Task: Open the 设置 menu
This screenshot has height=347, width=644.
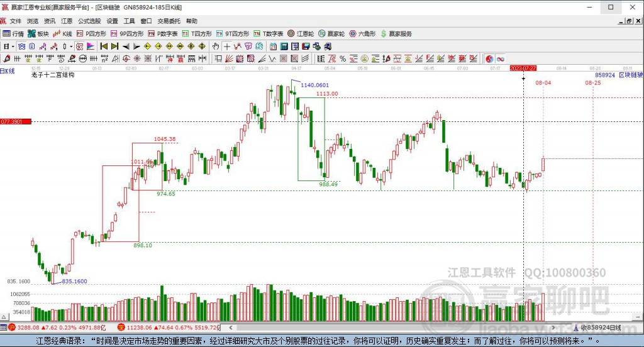Action: (x=112, y=21)
